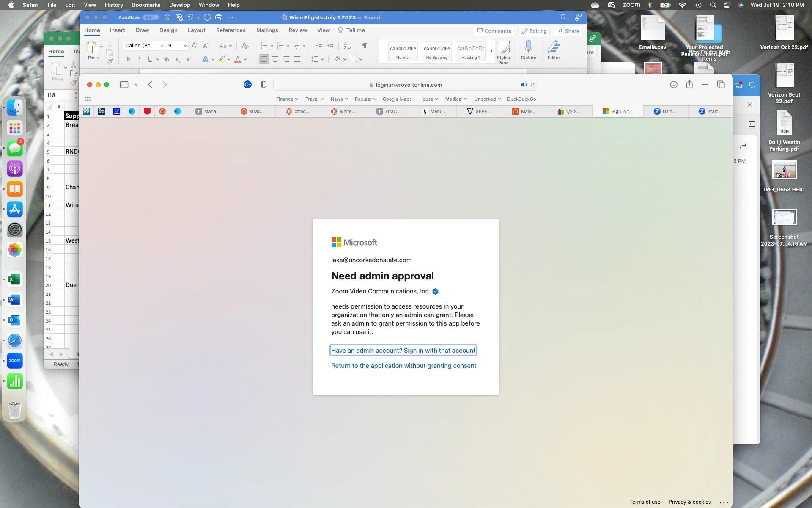Click the Dictate microphone icon in Word
This screenshot has height=508, width=812.
[528, 47]
